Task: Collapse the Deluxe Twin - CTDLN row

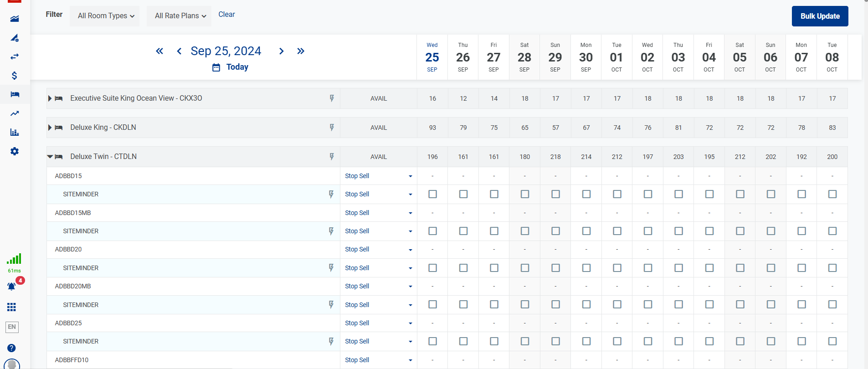Action: pyautogui.click(x=50, y=157)
